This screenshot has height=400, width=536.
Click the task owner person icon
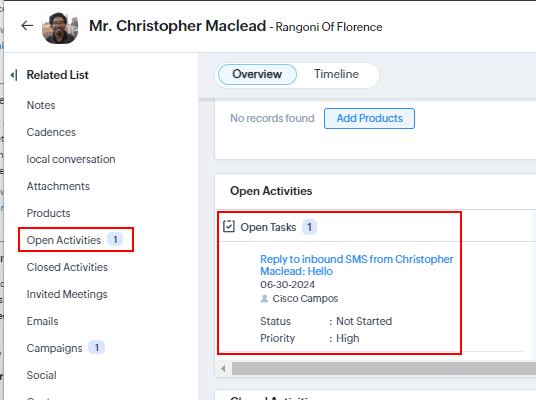[x=264, y=298]
